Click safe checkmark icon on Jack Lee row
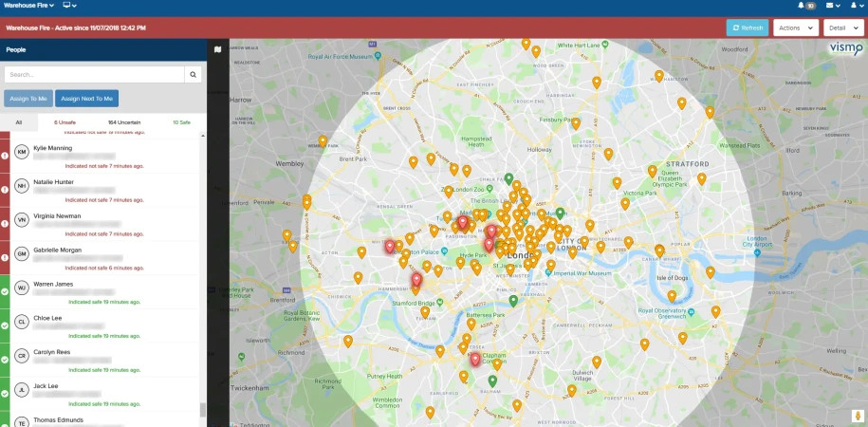This screenshot has width=868, height=427. (5, 394)
